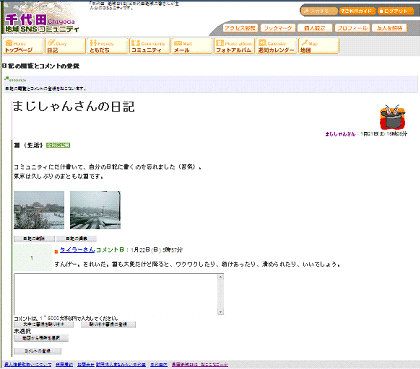The image size is (420, 369).
Task: Click the orange icon before the commenter's name
Action: (x=56, y=251)
